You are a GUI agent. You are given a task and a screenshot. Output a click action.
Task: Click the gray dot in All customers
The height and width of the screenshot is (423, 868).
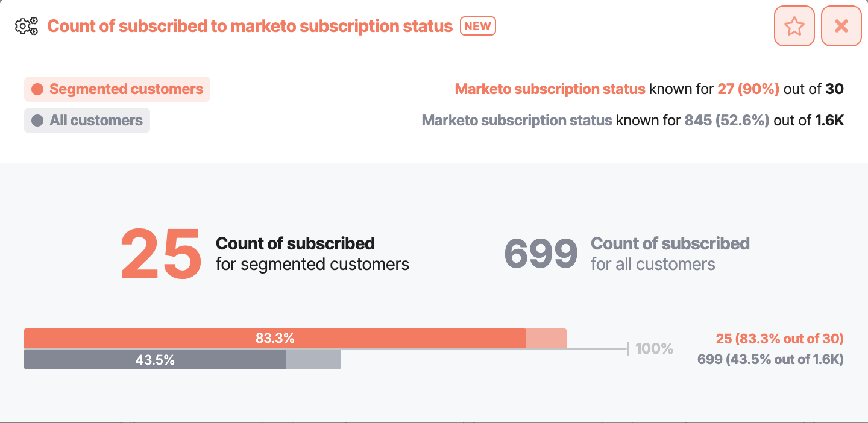(x=37, y=121)
